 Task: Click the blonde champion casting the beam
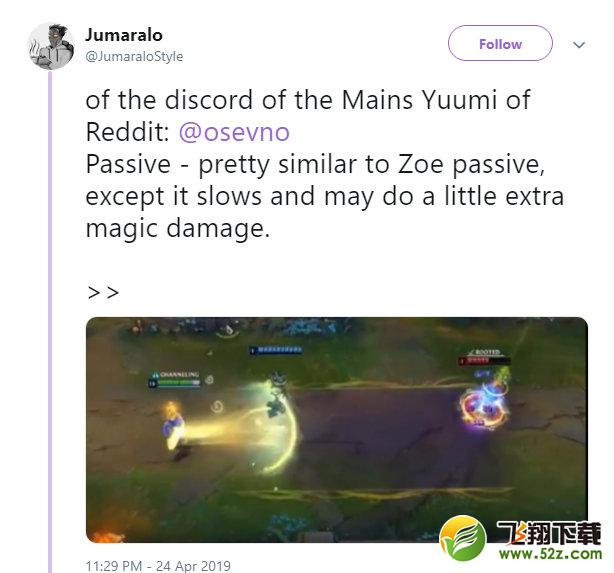pos(174,429)
